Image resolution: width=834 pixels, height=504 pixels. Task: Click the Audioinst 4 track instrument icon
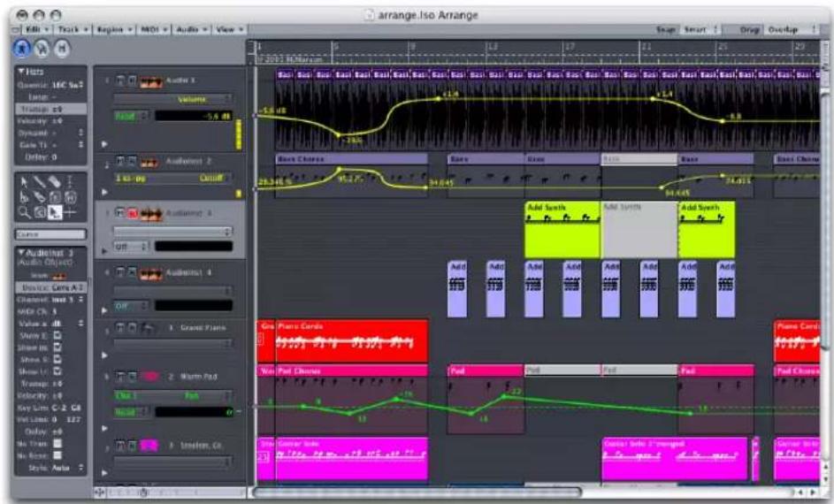151,274
